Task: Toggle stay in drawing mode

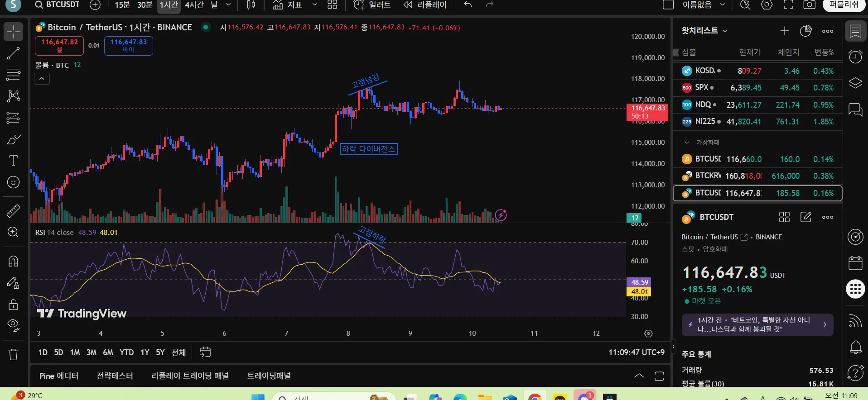Action: point(13,283)
